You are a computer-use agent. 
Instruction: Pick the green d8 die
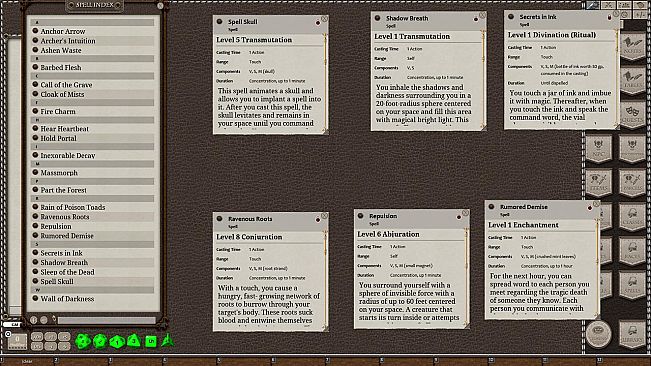134,341
